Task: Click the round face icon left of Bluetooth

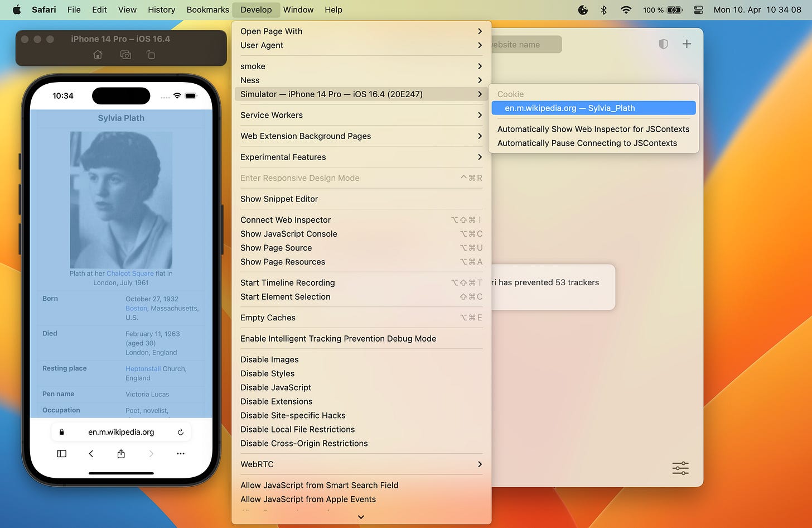Action: click(583, 9)
